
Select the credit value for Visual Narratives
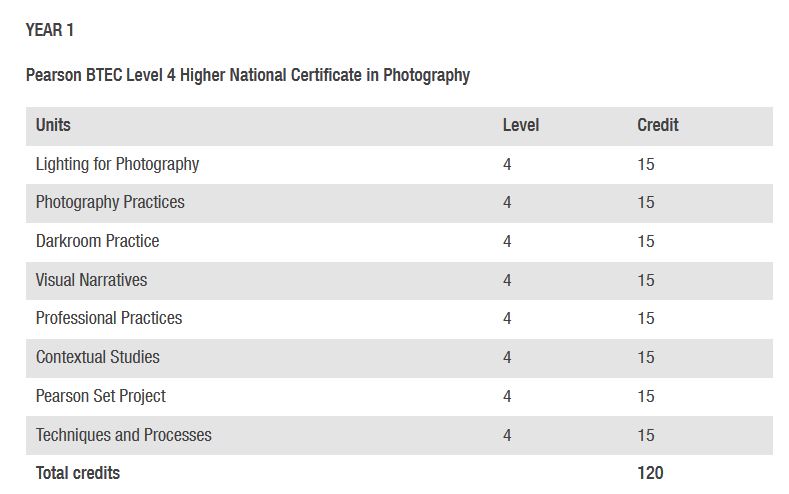pyautogui.click(x=646, y=280)
